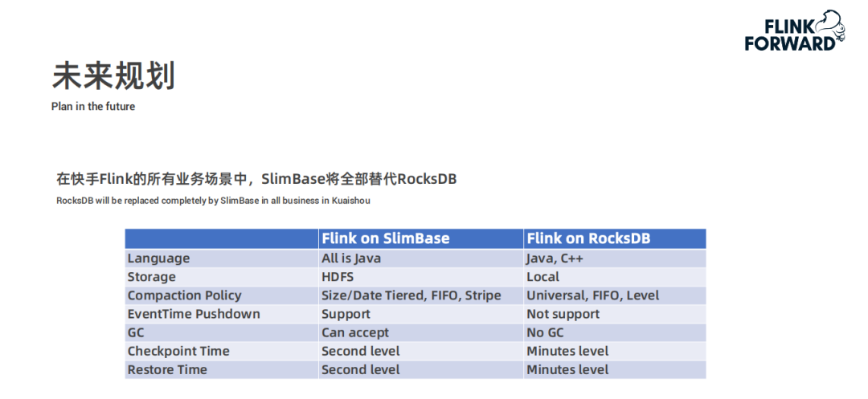Click the "Universal, FIFO, Level" cell

click(592, 295)
